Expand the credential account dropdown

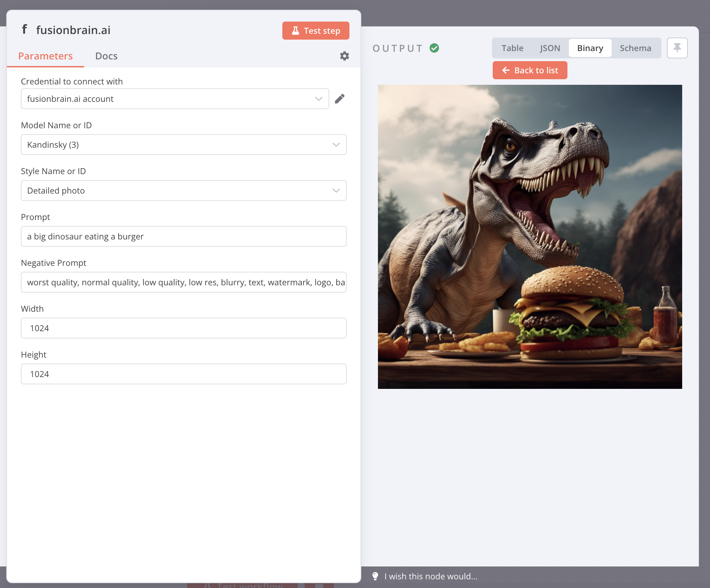(175, 99)
